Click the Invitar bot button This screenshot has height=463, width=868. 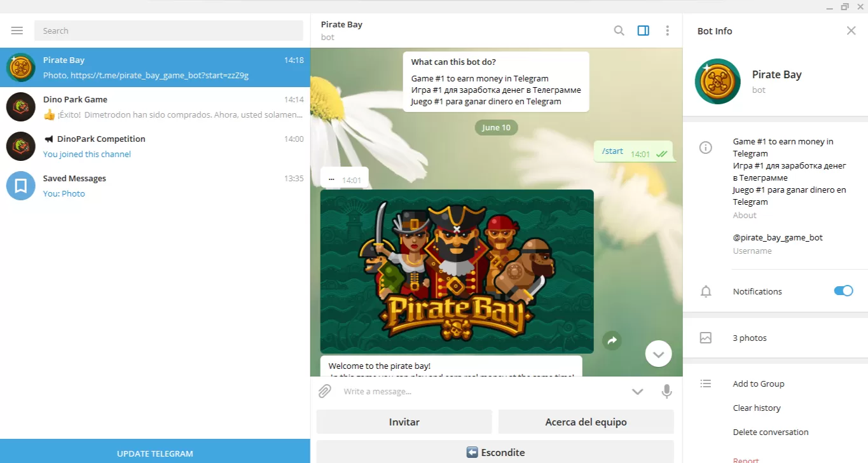(404, 422)
